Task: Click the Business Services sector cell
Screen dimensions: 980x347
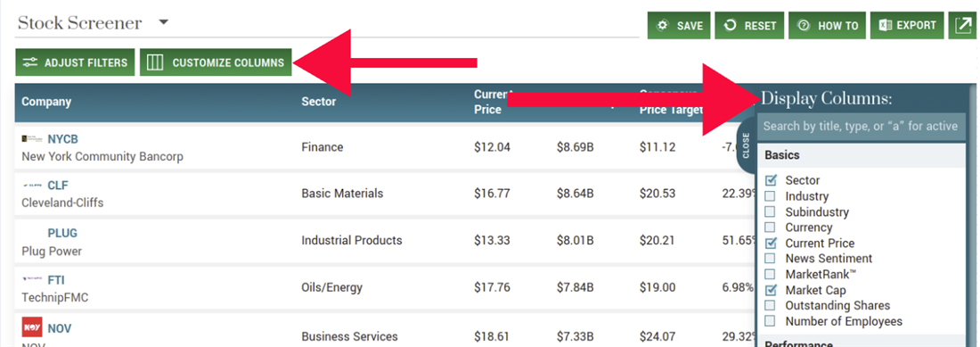Action: [349, 336]
